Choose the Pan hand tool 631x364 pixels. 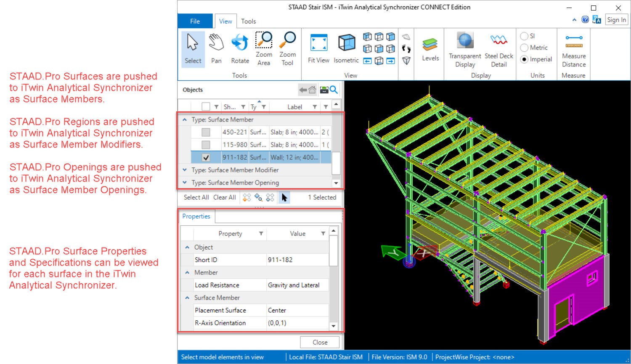[x=216, y=49]
